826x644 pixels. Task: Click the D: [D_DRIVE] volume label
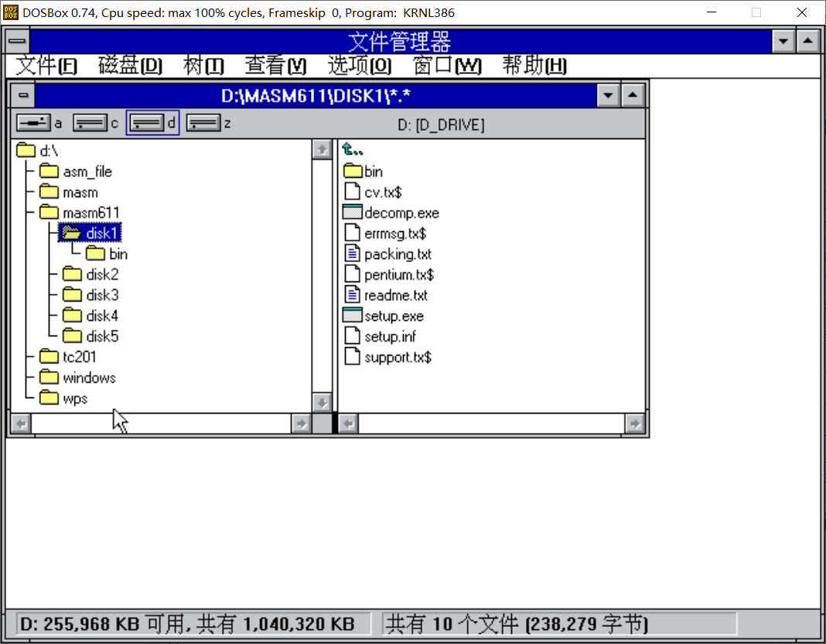pos(441,124)
